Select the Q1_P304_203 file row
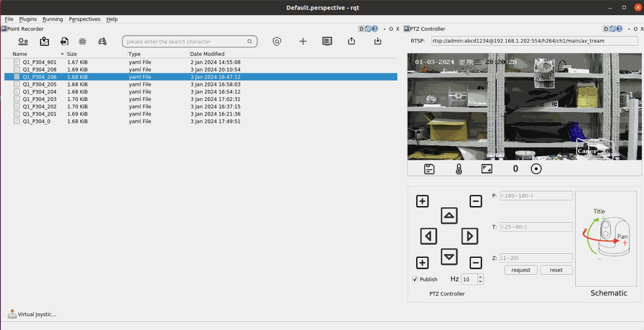 tap(40, 99)
